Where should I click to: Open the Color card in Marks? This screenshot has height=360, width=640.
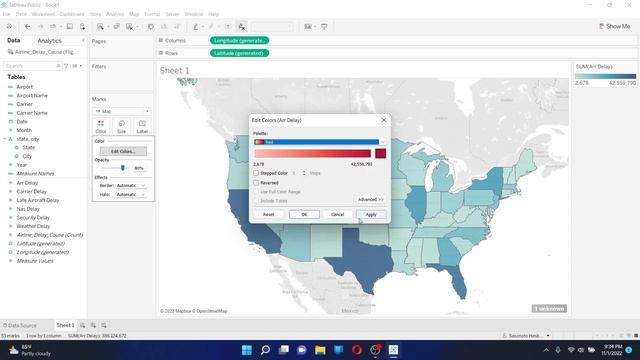coord(101,127)
